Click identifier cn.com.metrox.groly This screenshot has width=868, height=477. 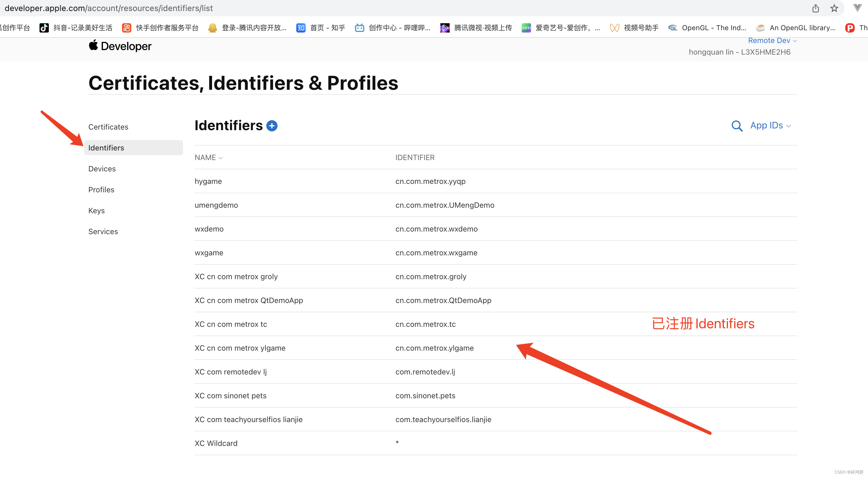pos(431,277)
